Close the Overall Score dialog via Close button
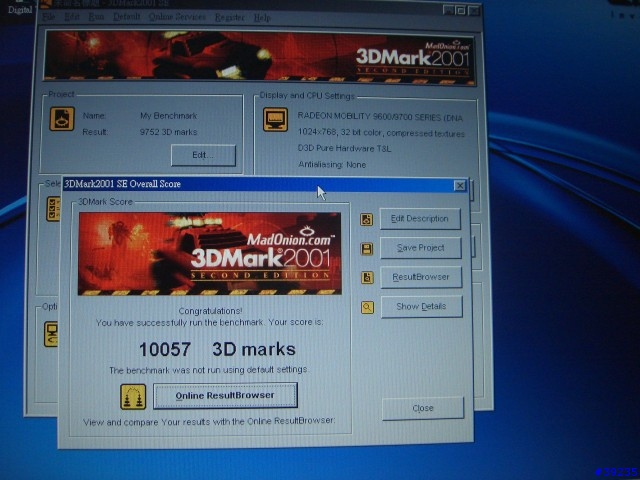This screenshot has height=480, width=640. tap(423, 408)
